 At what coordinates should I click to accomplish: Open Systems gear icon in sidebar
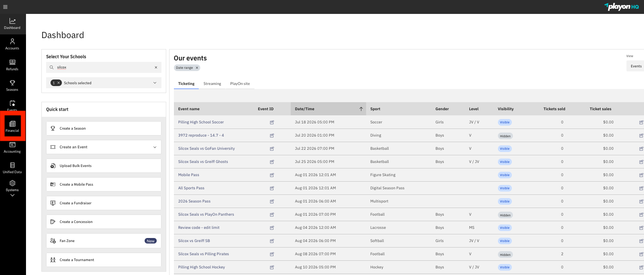pyautogui.click(x=12, y=183)
